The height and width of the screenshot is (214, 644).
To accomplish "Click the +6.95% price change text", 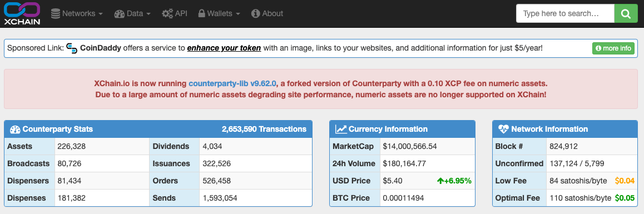I will (458, 181).
